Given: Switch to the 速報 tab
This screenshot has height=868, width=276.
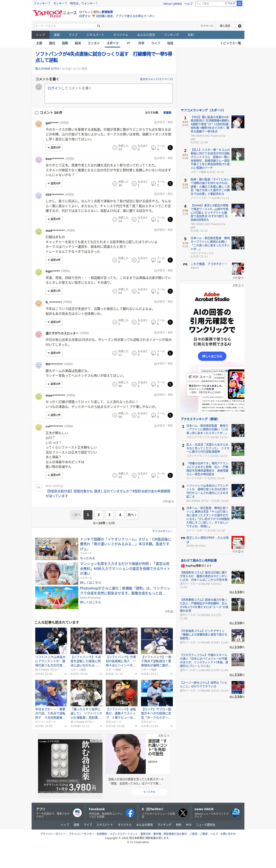Looking at the screenshot, I should click(57, 35).
